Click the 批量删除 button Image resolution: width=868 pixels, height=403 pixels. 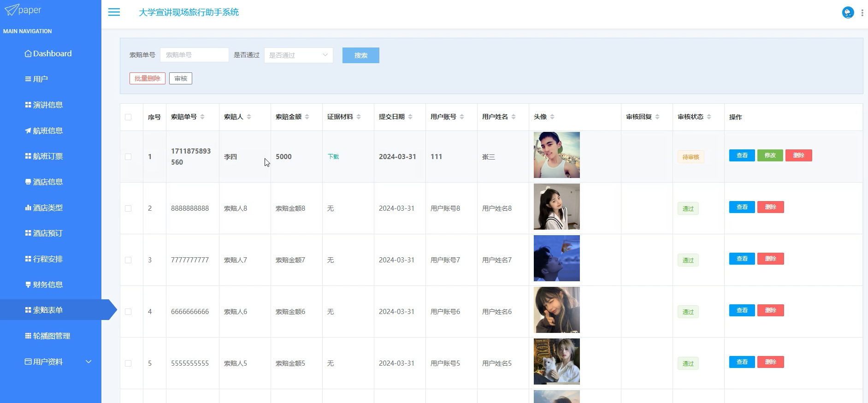click(x=148, y=78)
